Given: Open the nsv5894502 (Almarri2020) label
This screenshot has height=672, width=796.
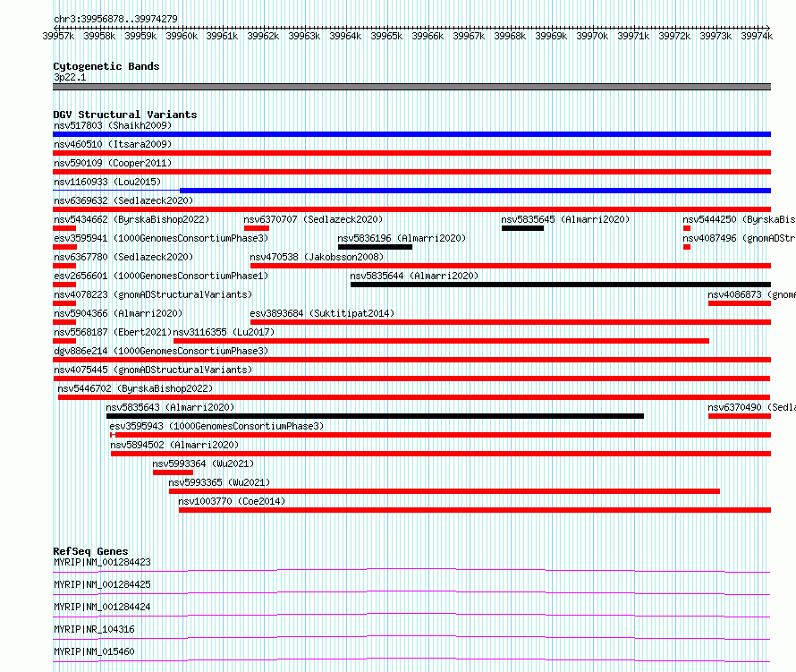Looking at the screenshot, I should coord(174,445).
